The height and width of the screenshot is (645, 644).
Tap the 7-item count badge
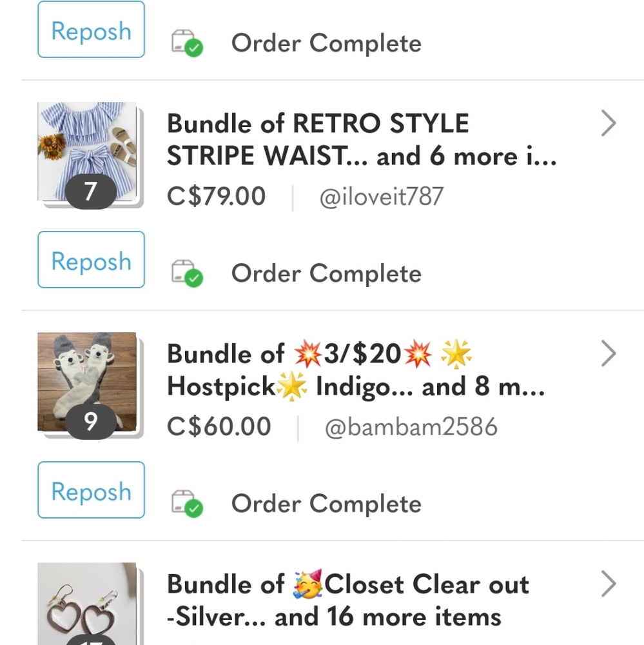[90, 192]
